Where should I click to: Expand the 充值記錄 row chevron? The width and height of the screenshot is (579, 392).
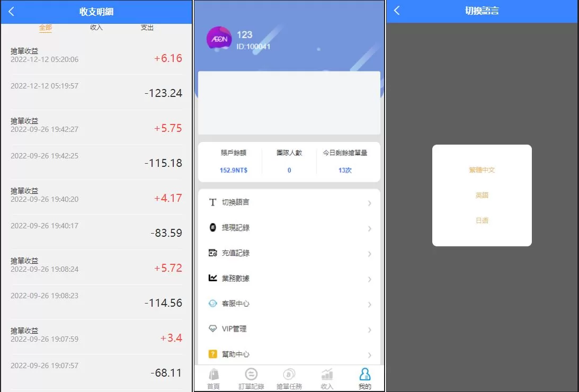370,254
